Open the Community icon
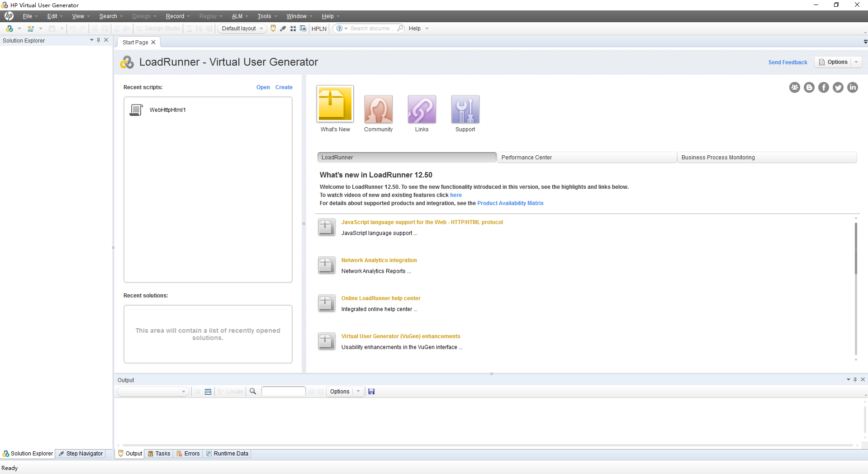The height and width of the screenshot is (474, 868). (379, 109)
